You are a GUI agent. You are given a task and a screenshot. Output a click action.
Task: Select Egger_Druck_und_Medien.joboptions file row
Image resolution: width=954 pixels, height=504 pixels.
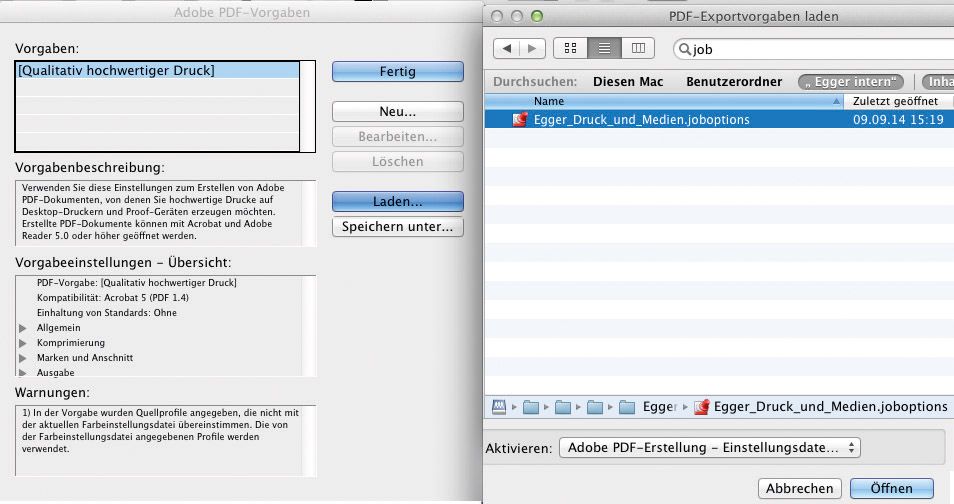click(x=719, y=119)
